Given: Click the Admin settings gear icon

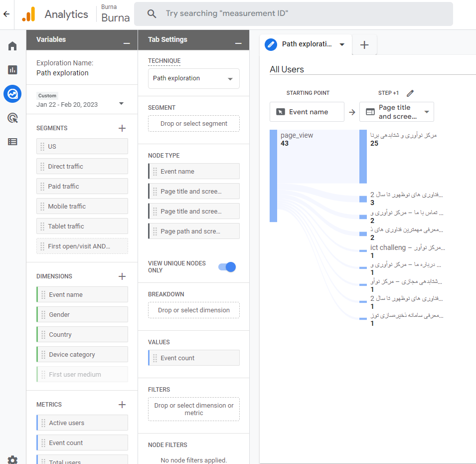Looking at the screenshot, I should (12, 460).
